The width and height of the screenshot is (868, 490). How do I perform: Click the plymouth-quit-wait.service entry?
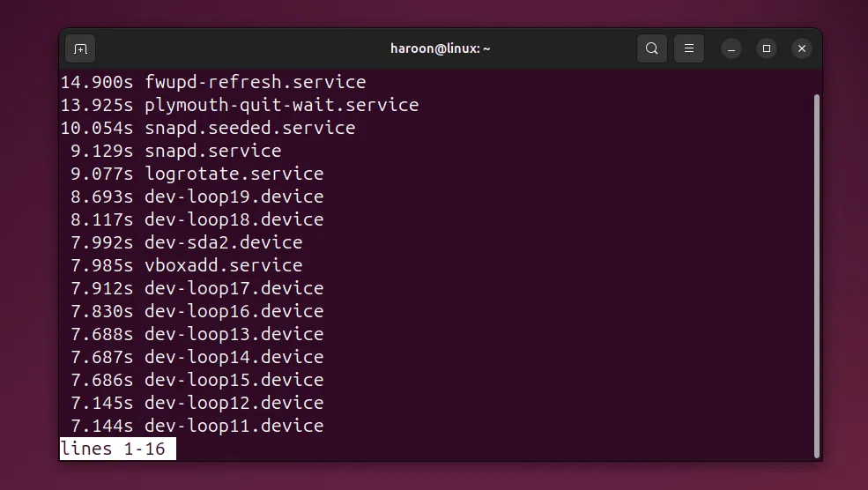click(281, 105)
